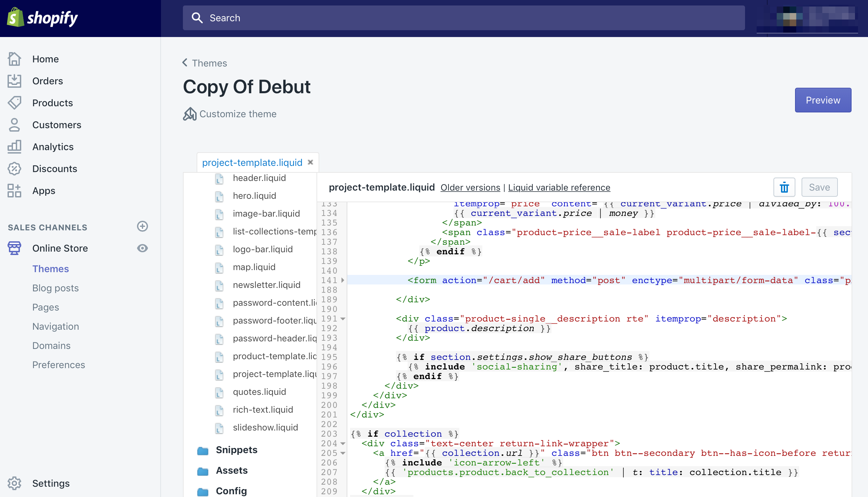Click the Home house icon

tap(14, 59)
